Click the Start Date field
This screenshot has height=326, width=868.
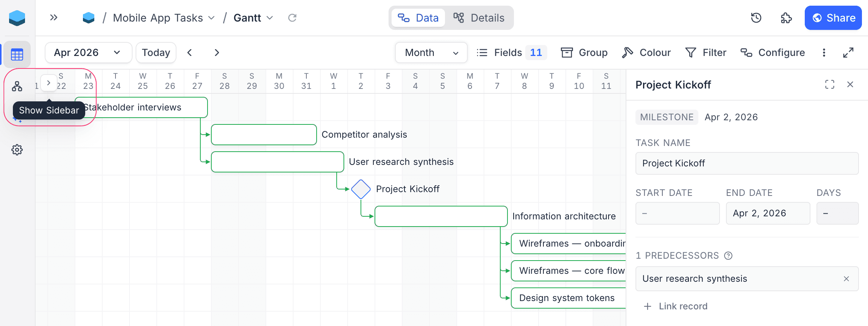click(678, 213)
